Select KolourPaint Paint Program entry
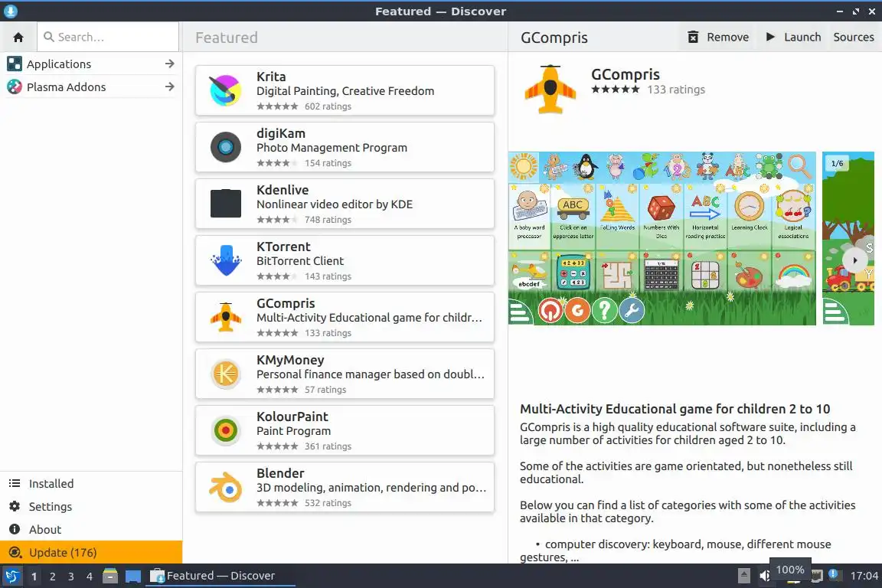 345,430
